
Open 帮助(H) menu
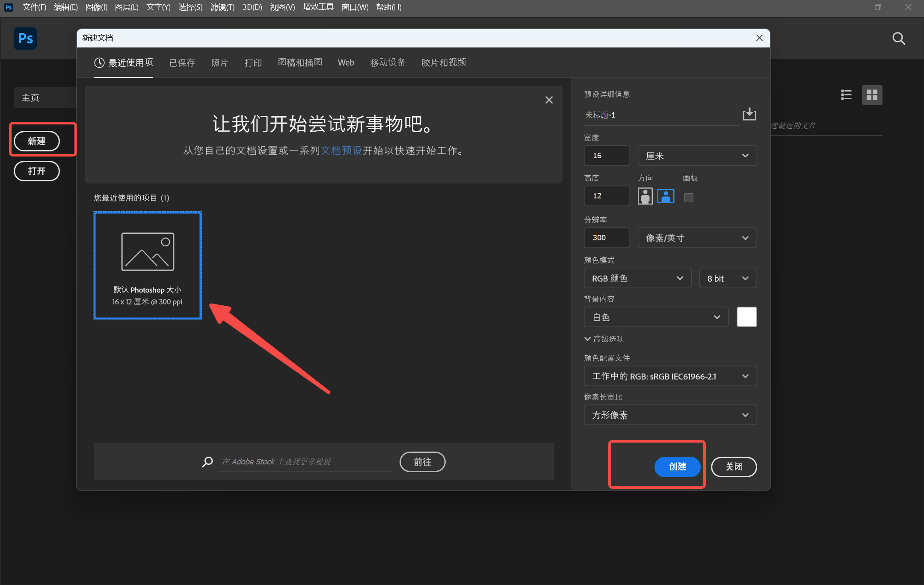point(389,7)
